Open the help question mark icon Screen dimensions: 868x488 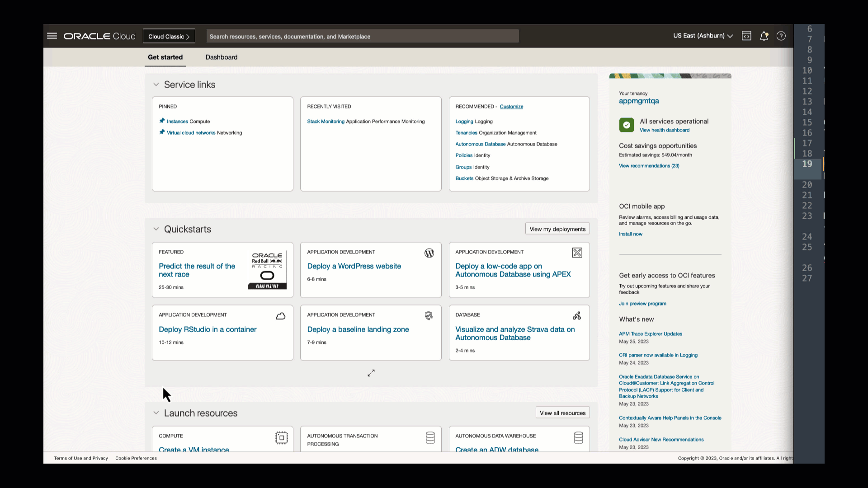coord(781,36)
